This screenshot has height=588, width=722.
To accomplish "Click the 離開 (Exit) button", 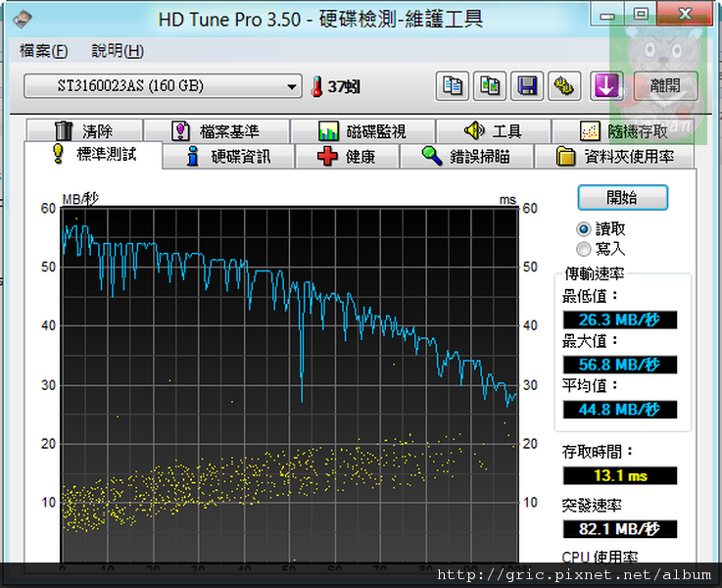I will pos(666,86).
